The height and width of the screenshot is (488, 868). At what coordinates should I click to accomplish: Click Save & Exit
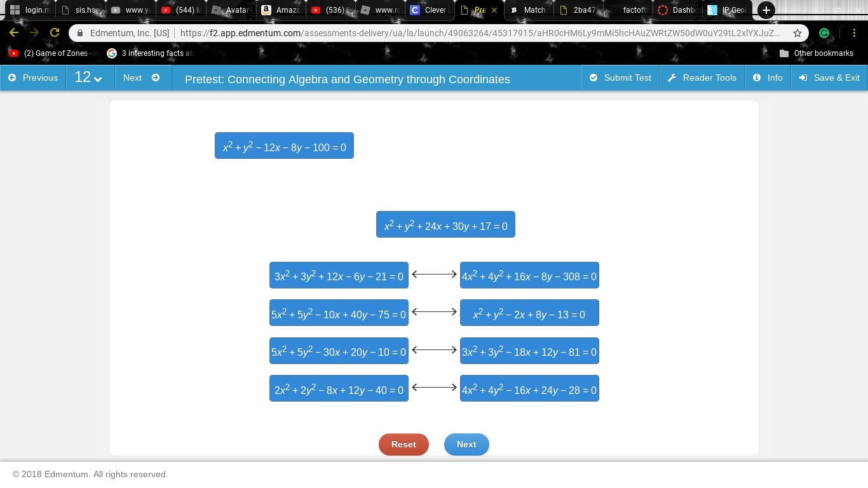pos(829,78)
